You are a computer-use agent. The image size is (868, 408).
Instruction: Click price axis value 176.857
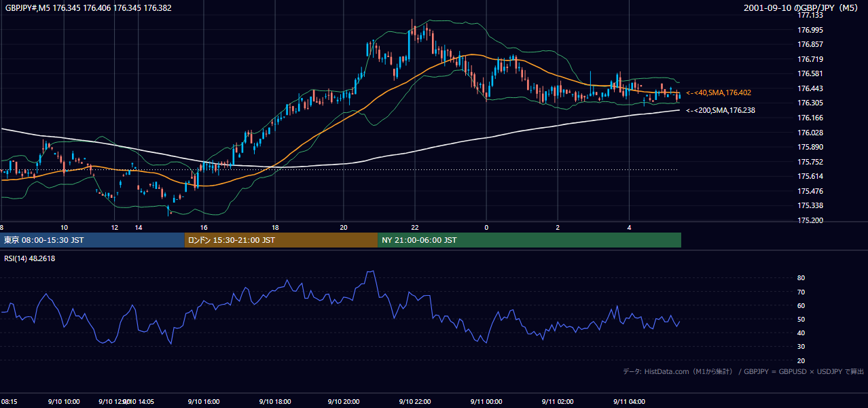click(811, 44)
